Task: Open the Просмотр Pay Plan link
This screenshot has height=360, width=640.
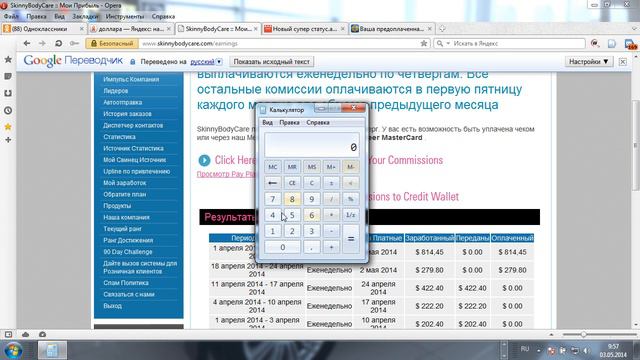Action: [x=226, y=174]
